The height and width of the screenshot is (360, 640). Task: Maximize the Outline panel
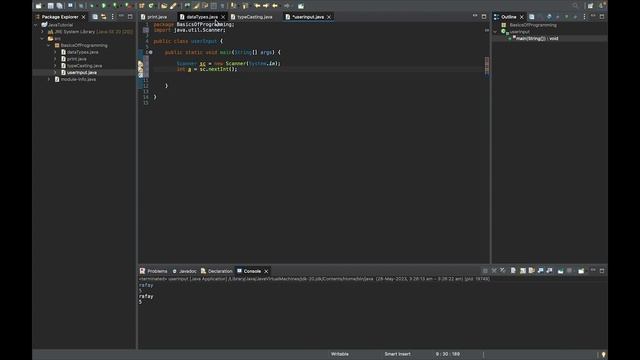(x=602, y=17)
